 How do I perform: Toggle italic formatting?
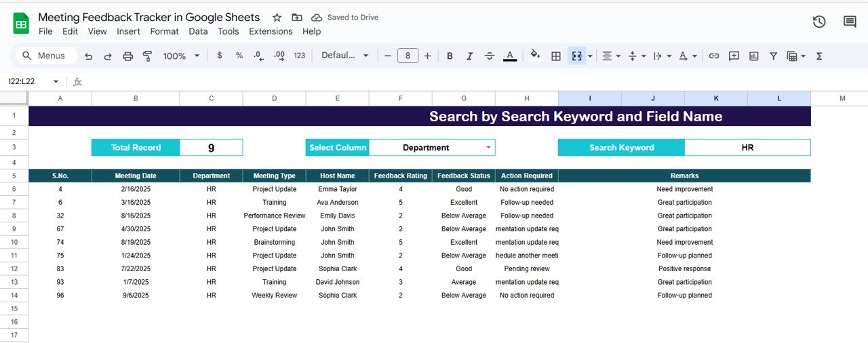pos(469,56)
